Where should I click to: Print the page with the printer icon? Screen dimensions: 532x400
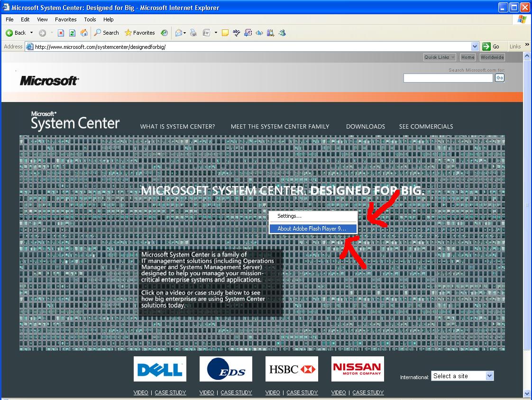point(193,33)
